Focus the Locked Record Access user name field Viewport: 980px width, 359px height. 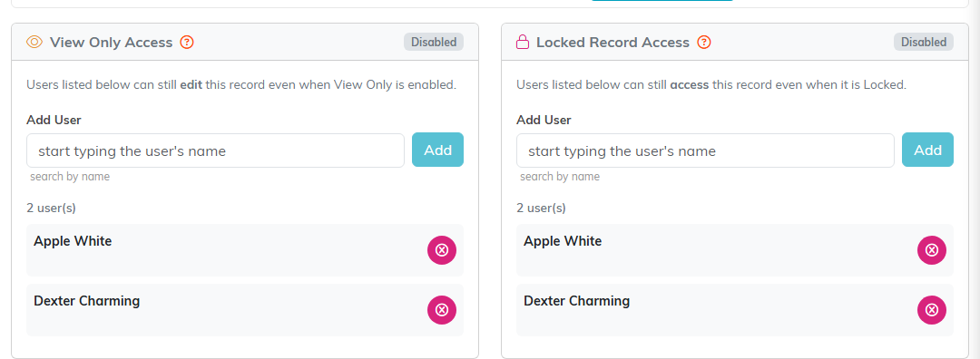[705, 150]
